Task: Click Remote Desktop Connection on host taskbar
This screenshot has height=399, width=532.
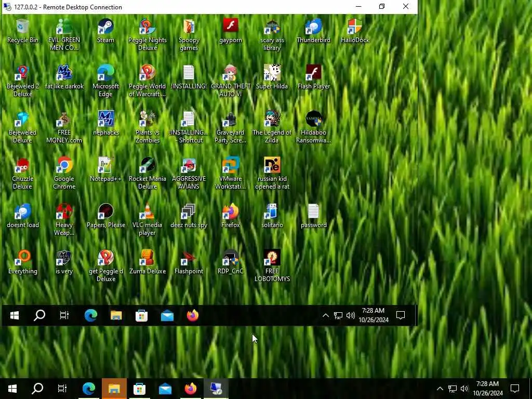Action: tap(216, 389)
